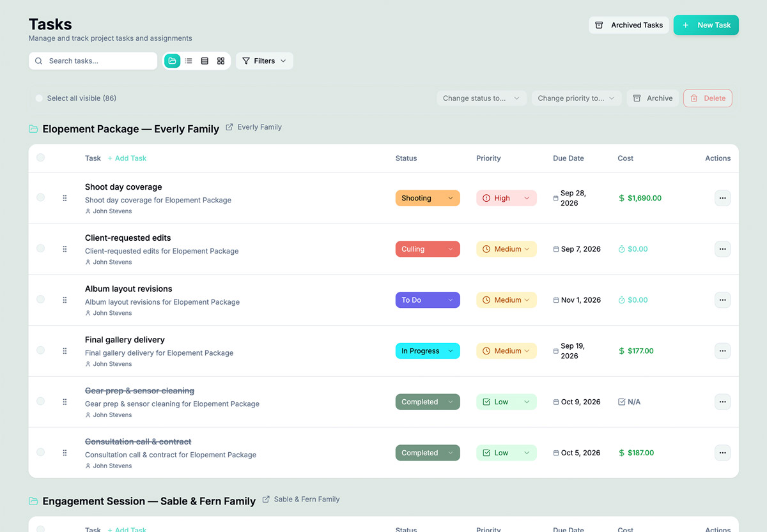Click the Delete bulk action button
The image size is (767, 532).
click(708, 98)
